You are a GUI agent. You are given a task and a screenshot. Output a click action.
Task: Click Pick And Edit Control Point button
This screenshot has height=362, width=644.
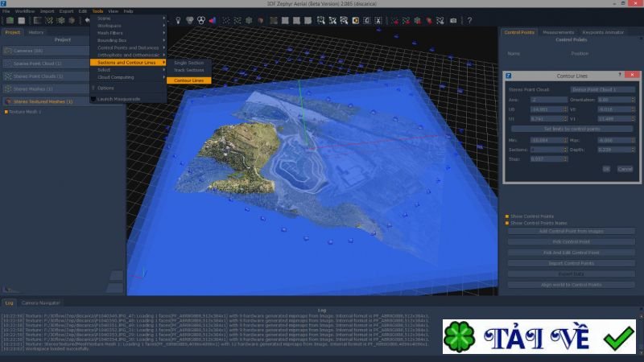pos(572,253)
